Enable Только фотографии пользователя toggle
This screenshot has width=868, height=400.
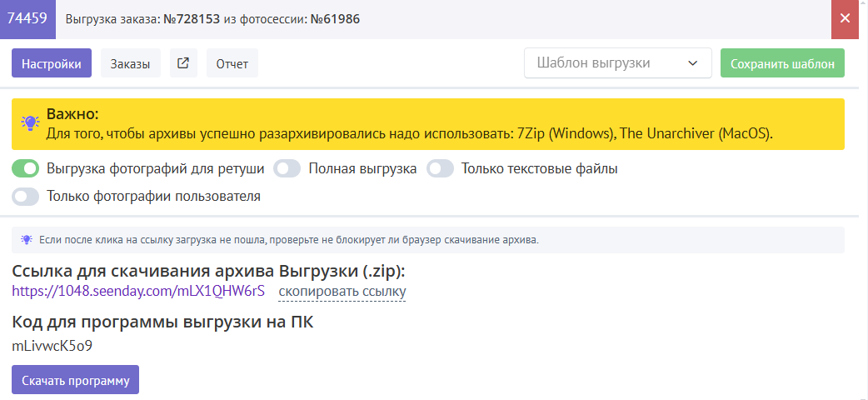[26, 197]
